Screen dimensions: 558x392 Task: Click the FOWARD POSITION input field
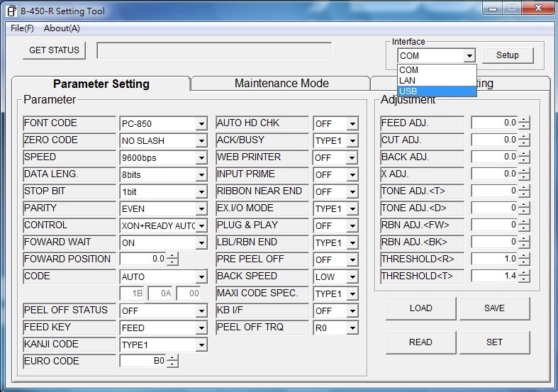coord(142,259)
